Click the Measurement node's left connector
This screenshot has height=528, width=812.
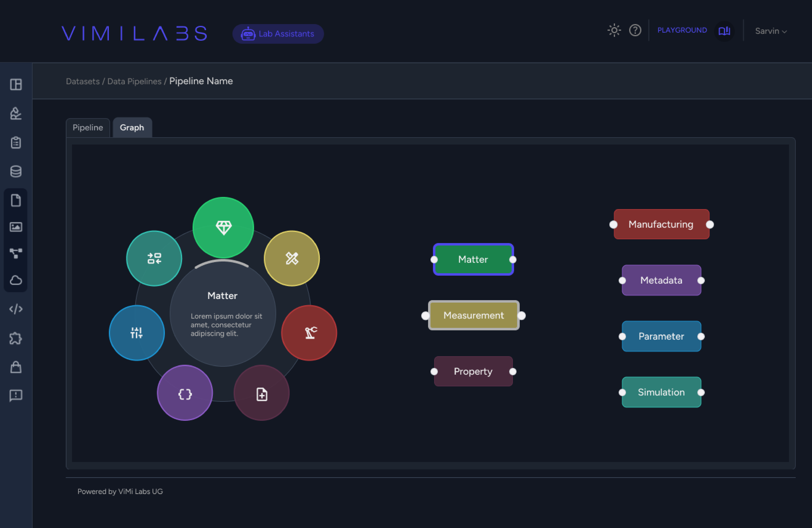[425, 316]
